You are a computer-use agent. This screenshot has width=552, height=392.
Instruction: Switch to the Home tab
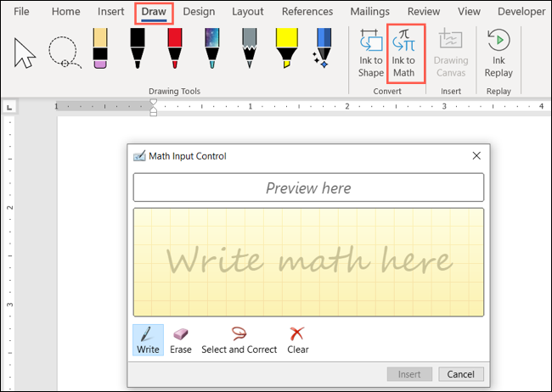[x=66, y=12]
